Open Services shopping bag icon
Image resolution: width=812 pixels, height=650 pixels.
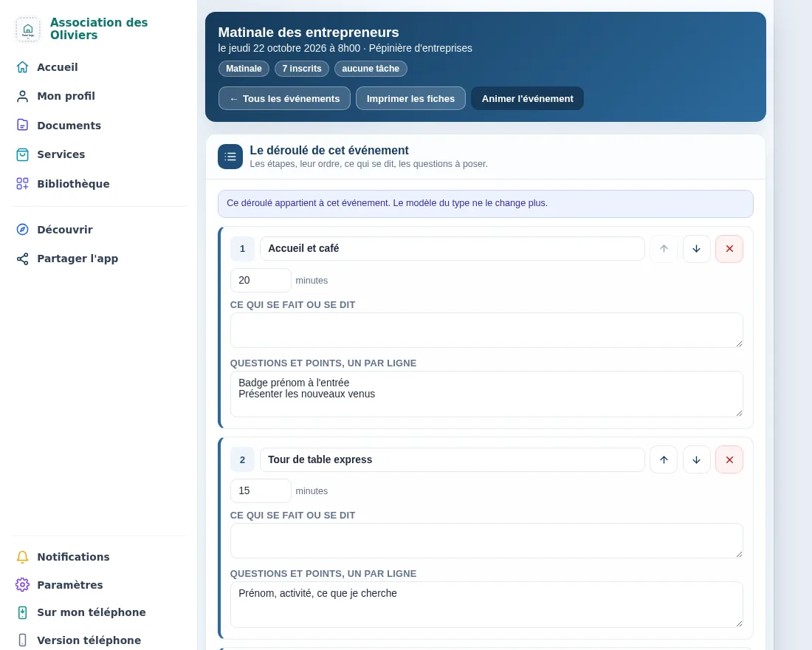click(22, 154)
